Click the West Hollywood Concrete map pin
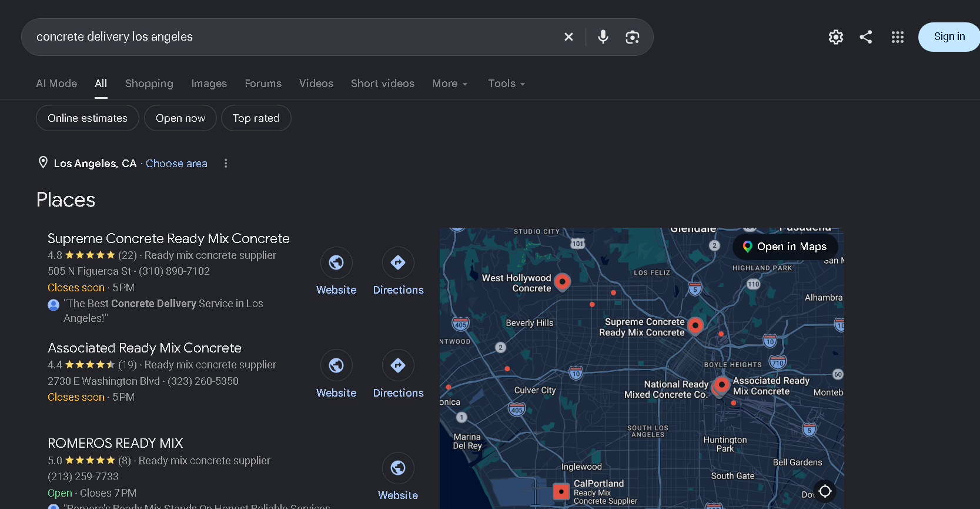 click(x=563, y=282)
